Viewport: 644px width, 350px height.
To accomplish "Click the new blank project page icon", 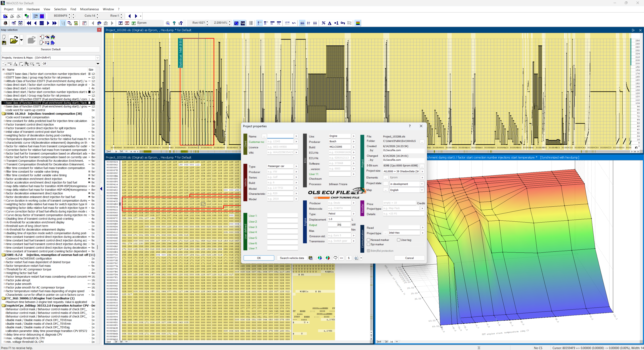I will coord(4,37).
